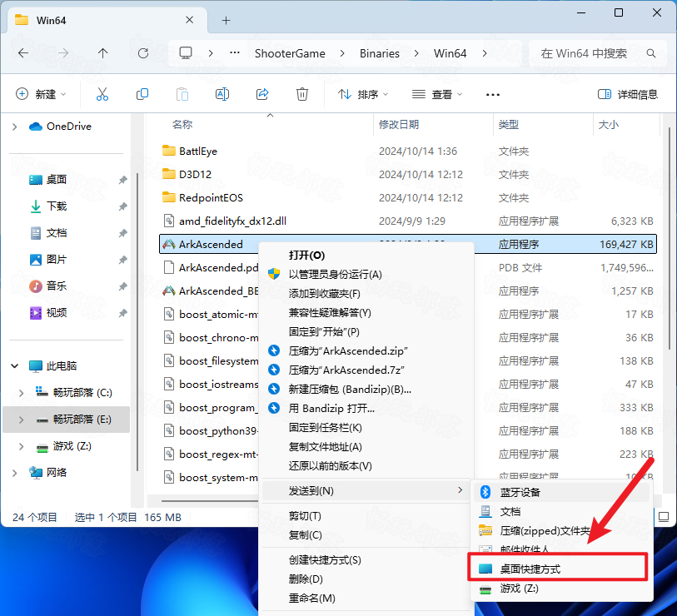Add a new tab with plus button

tap(226, 20)
